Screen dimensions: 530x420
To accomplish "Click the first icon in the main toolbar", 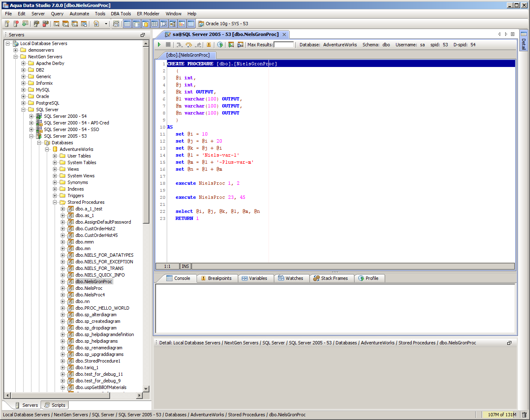I will [x=7, y=24].
